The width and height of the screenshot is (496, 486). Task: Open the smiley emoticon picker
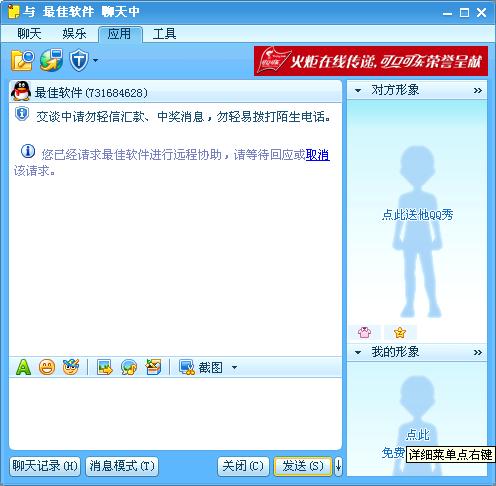(x=47, y=367)
